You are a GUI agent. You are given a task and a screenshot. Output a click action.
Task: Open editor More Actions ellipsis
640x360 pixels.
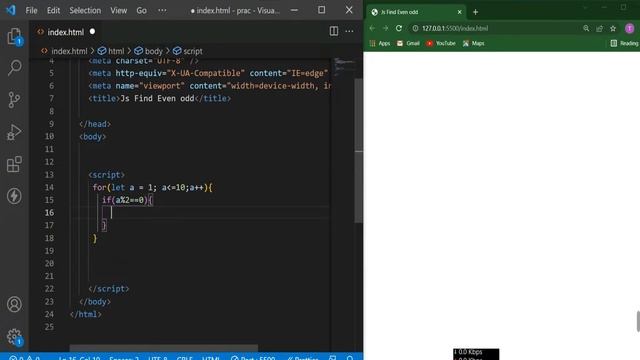point(349,31)
